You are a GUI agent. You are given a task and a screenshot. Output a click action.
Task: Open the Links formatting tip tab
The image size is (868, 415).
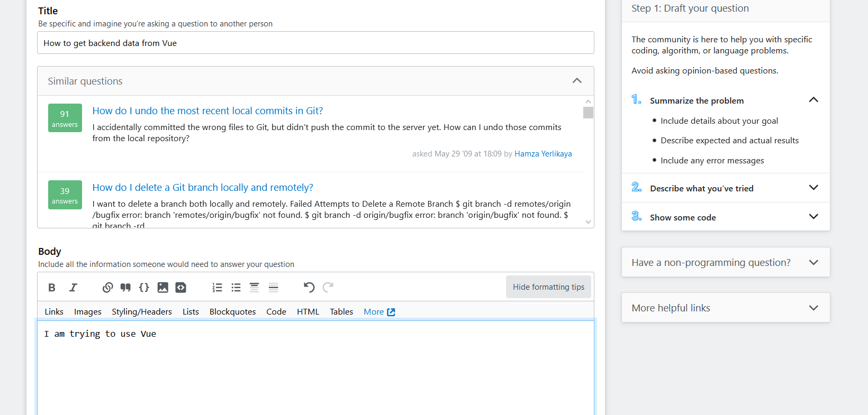coord(54,312)
